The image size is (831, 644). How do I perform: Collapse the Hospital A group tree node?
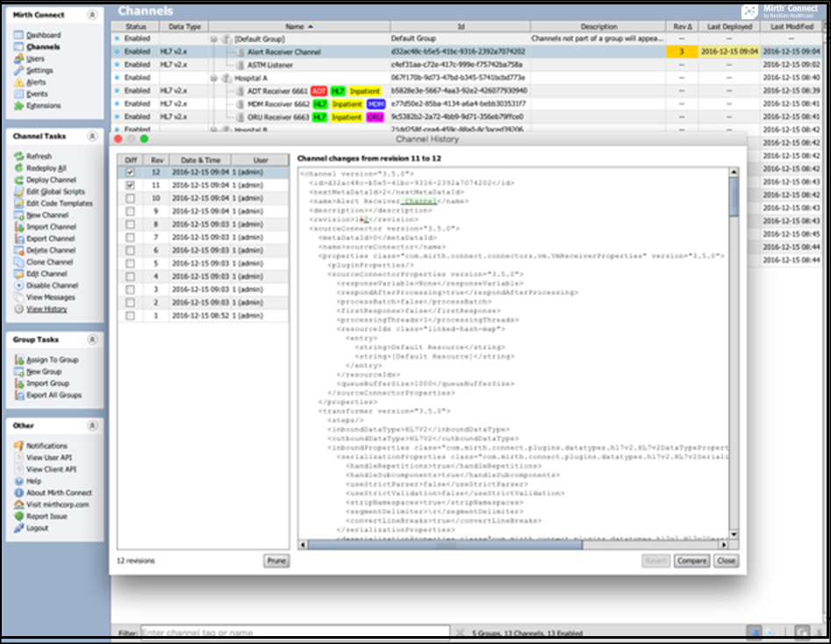tap(213, 78)
